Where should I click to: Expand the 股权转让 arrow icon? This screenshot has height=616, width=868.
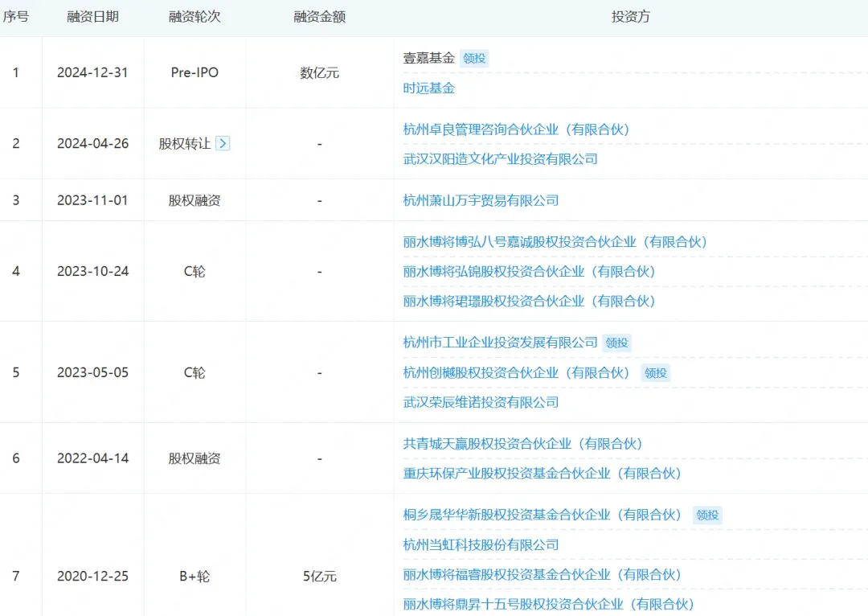(x=223, y=143)
